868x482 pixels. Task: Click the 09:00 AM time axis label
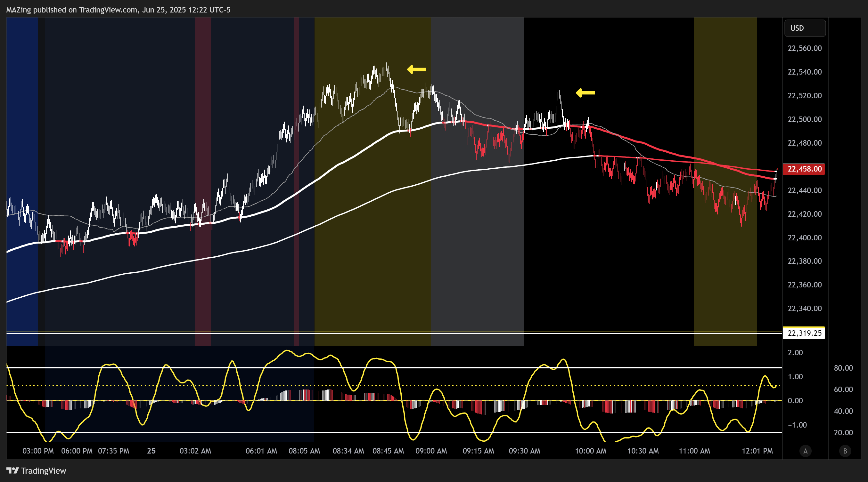[431, 451]
